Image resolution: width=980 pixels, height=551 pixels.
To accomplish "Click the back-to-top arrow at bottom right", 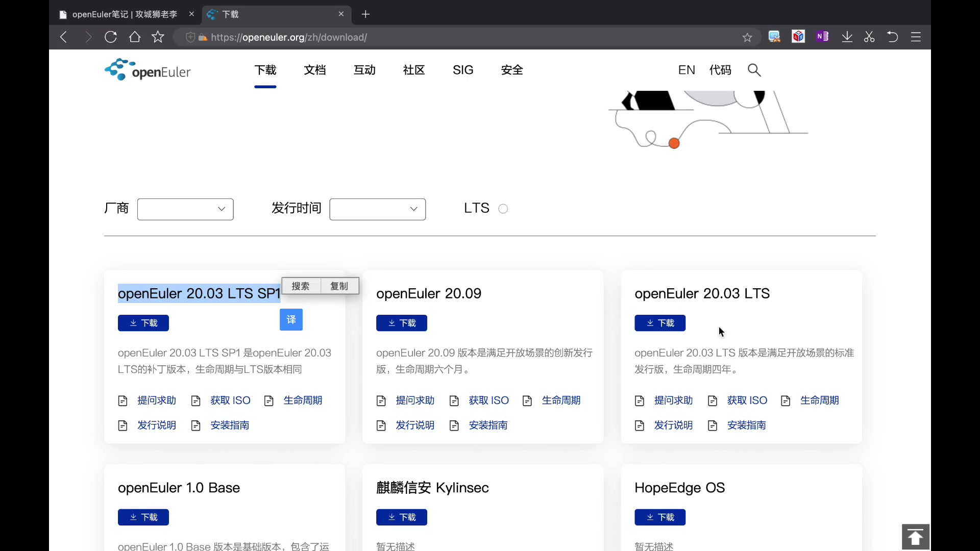I will pos(915,537).
